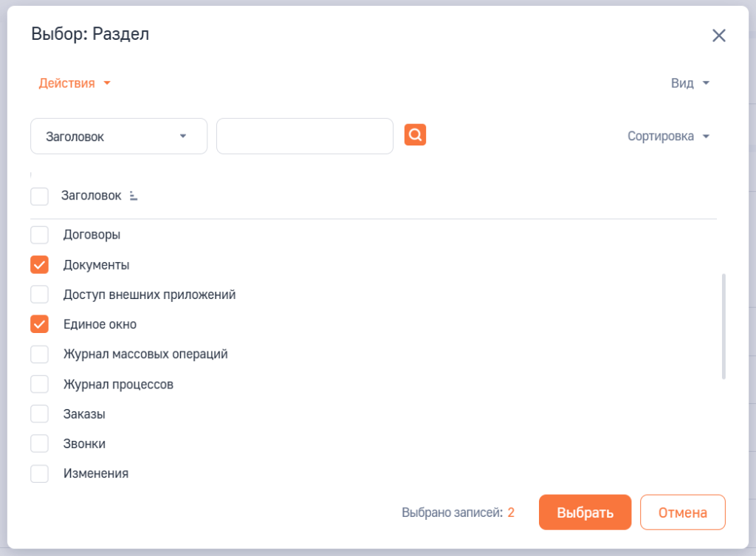Image resolution: width=756 pixels, height=556 pixels.
Task: Check the Изменения checkbox
Action: click(40, 473)
